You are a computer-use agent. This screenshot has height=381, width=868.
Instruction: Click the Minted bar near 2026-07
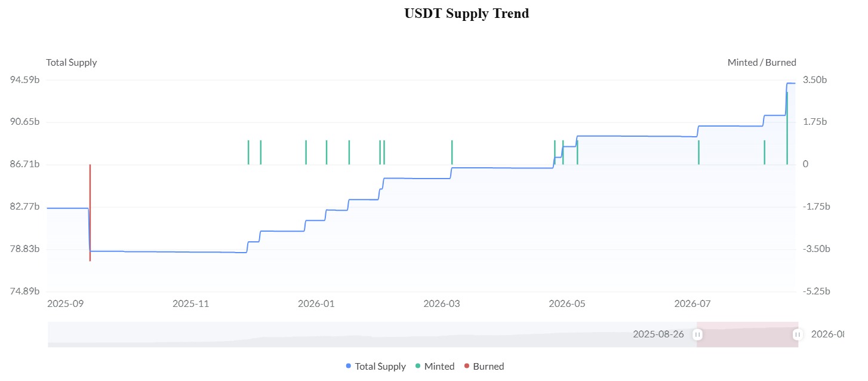[698, 152]
